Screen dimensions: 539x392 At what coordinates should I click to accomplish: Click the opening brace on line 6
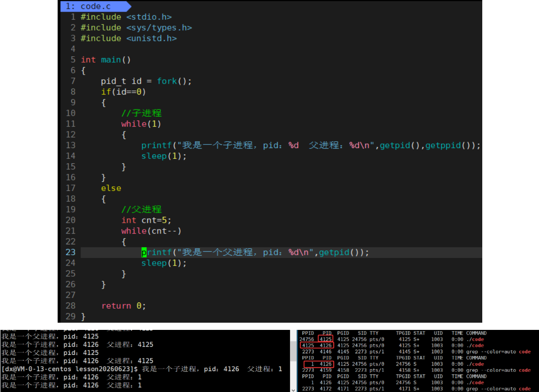coord(83,70)
